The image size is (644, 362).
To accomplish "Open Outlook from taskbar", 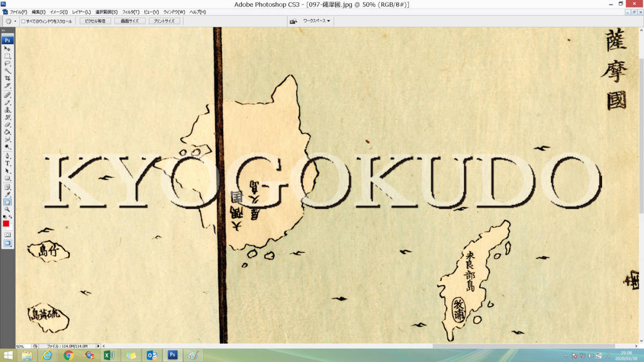I will coord(152,356).
